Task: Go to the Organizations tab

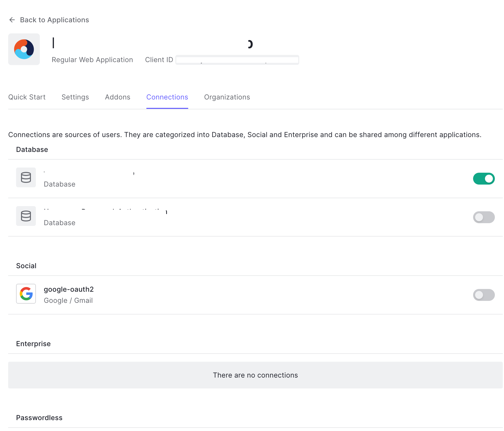Action: point(227,97)
